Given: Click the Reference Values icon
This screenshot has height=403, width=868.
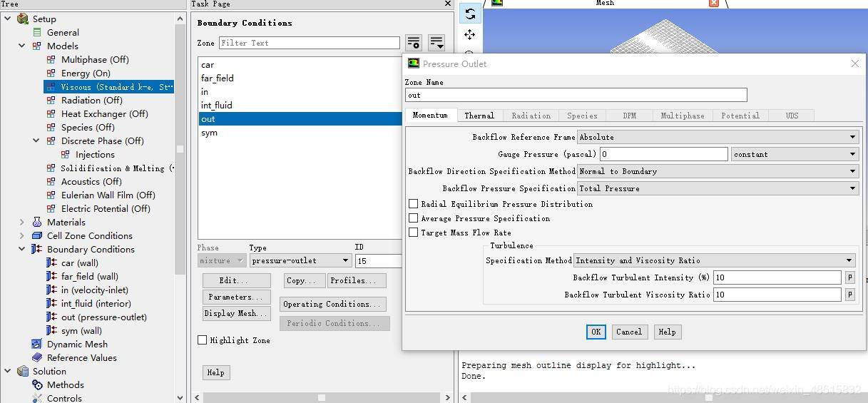Looking at the screenshot, I should point(37,357).
